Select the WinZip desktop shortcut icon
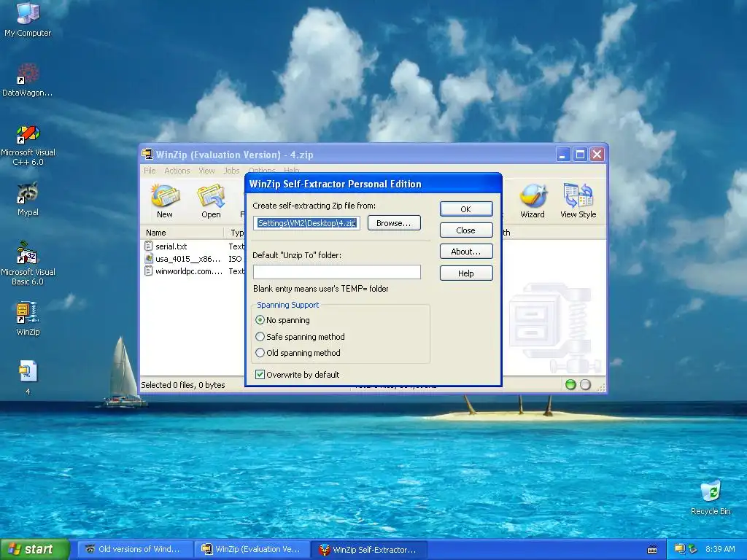Image resolution: width=747 pixels, height=560 pixels. [x=28, y=313]
